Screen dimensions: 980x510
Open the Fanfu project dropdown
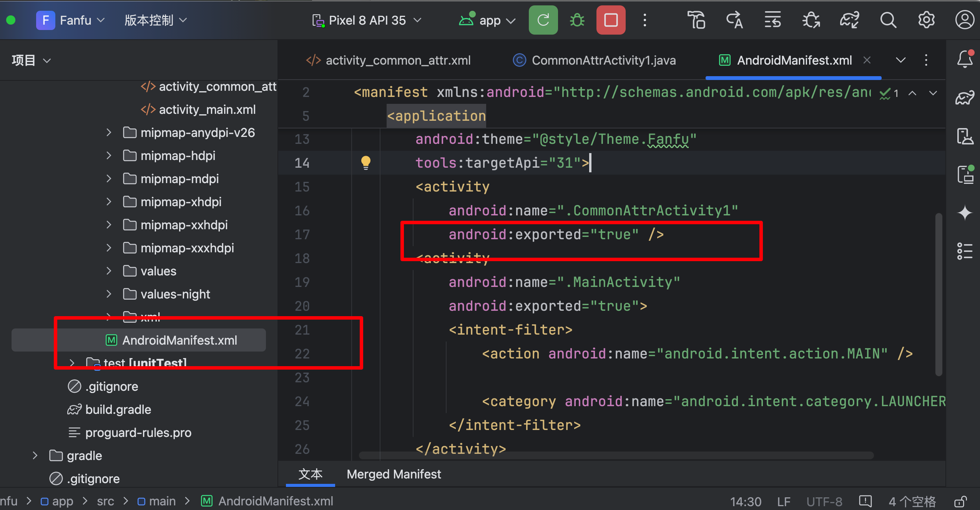pos(71,20)
